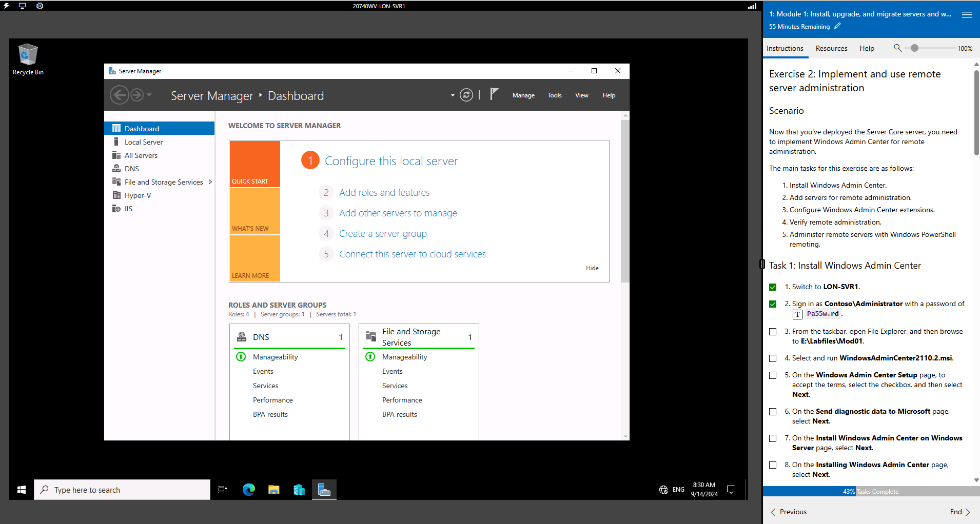
Task: Click the Server Manager vertical scrollbar
Action: point(624,201)
